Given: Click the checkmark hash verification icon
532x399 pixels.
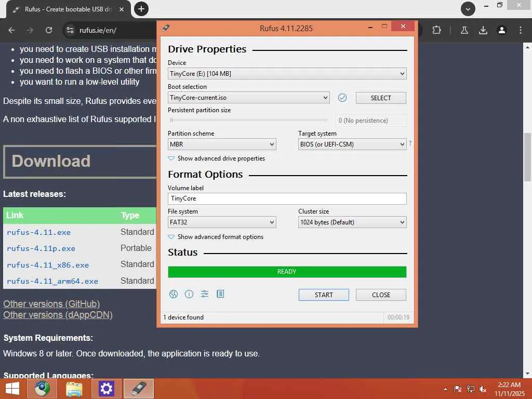Looking at the screenshot, I should (342, 98).
